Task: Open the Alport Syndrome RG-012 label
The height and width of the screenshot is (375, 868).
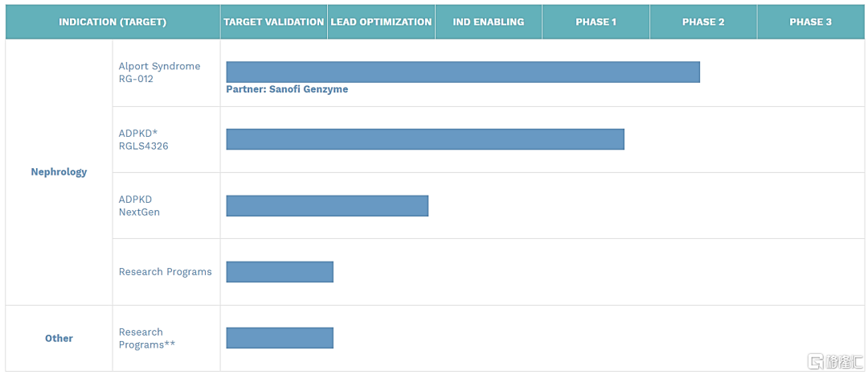Action: (159, 72)
